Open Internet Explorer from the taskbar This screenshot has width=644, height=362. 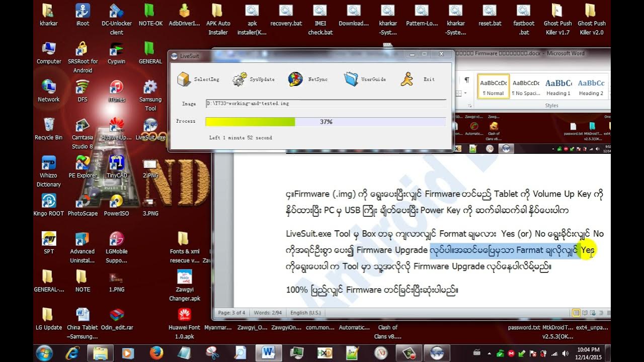tap(72, 352)
